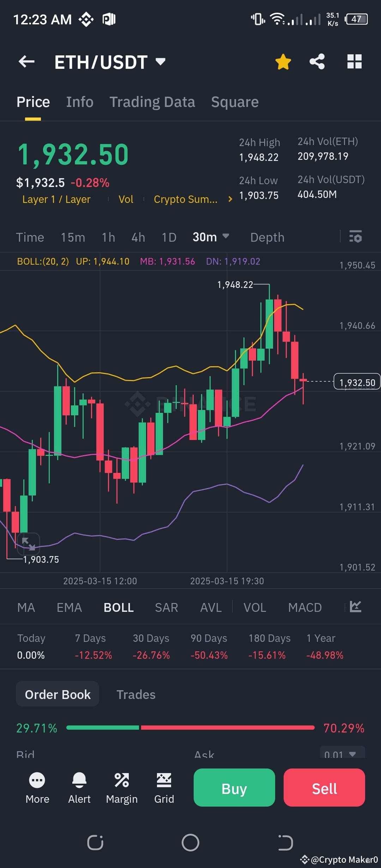Switch to the Trading Data tab
This screenshot has width=381, height=868.
pyautogui.click(x=152, y=101)
